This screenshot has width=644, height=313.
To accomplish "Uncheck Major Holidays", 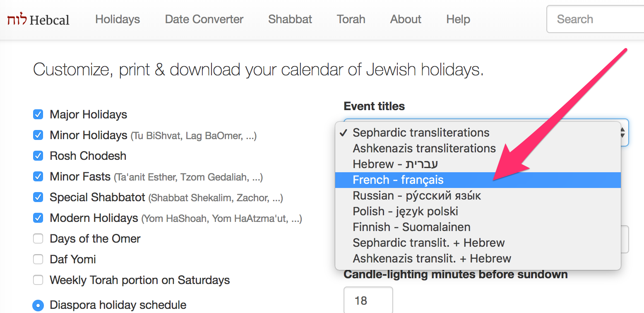I will (38, 114).
